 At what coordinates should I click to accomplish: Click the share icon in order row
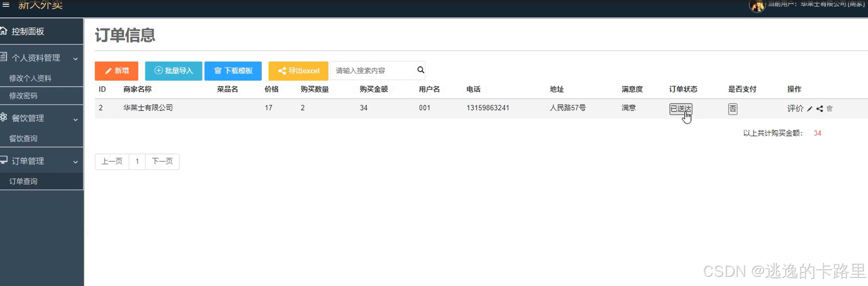819,109
